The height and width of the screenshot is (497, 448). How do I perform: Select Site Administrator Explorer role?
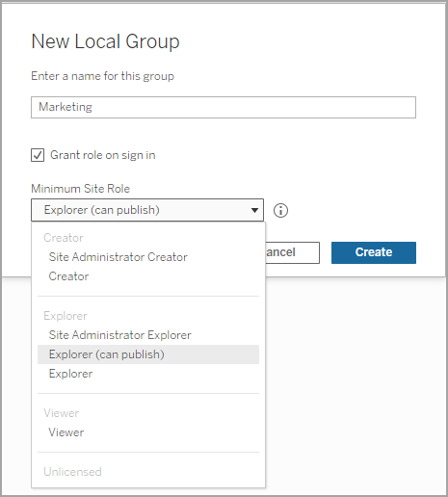tap(119, 335)
